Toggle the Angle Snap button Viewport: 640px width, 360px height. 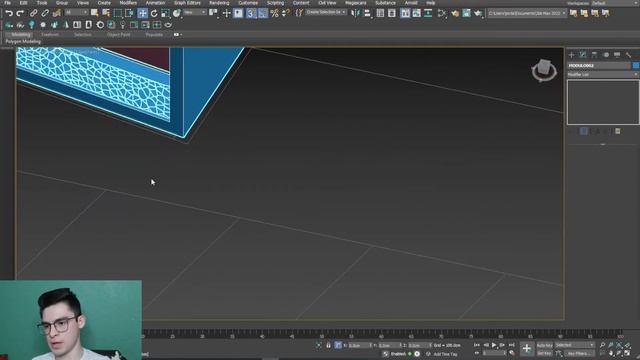263,13
